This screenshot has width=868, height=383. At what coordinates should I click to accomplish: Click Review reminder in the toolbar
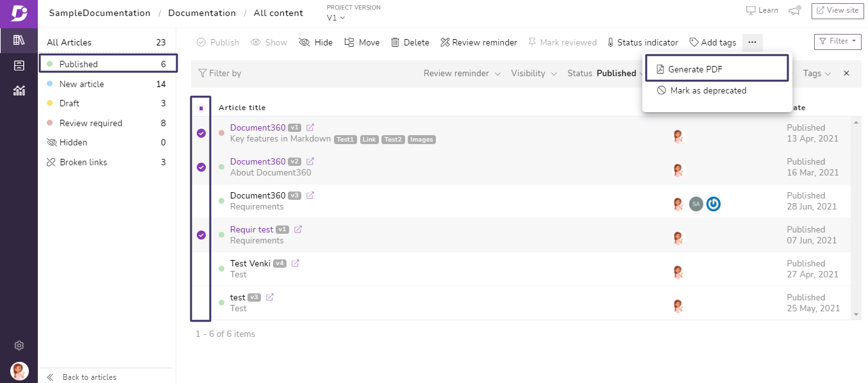(x=478, y=42)
